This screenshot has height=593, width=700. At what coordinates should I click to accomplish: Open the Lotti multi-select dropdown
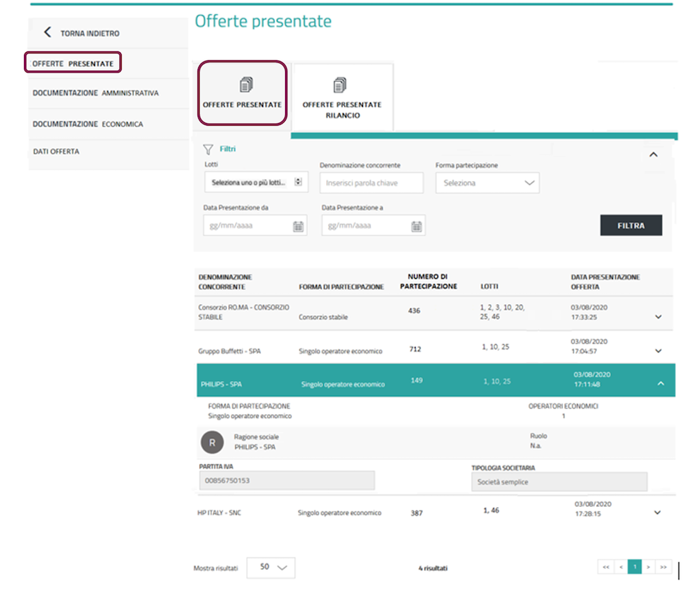pyautogui.click(x=256, y=182)
